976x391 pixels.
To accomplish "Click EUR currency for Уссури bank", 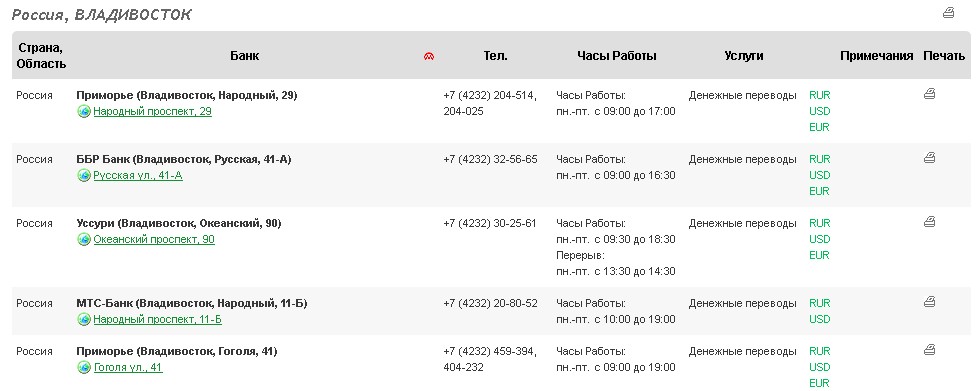I will point(820,255).
